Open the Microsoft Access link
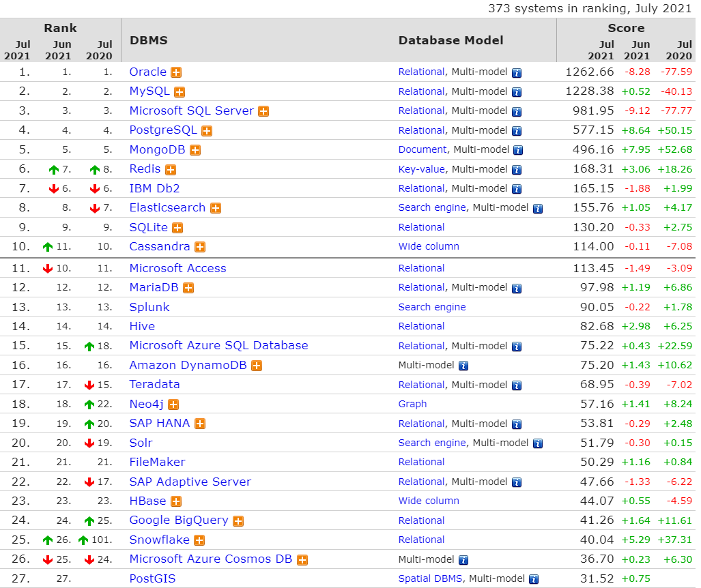Viewport: 701px width, 588px height. tap(178, 268)
